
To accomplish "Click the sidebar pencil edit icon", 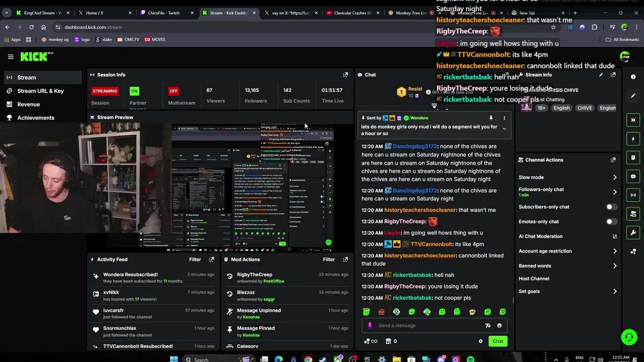I will 633,96.
